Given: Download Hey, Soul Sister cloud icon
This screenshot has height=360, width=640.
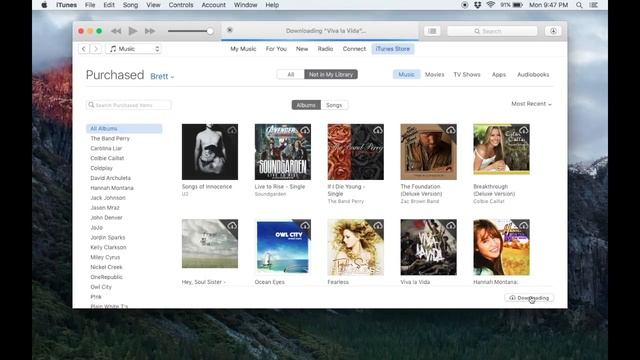Looking at the screenshot, I should (232, 226).
